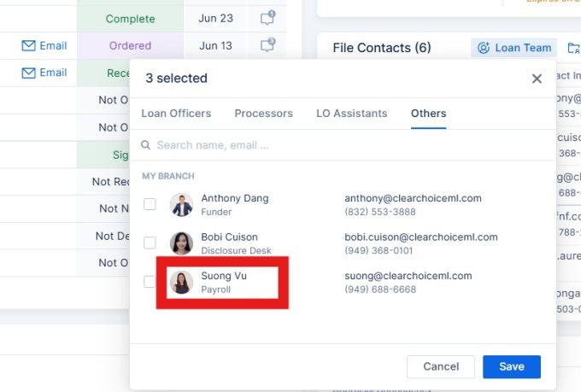This screenshot has width=581, height=392.
Task: Click Suong Vu's avatar
Action: coord(181,283)
